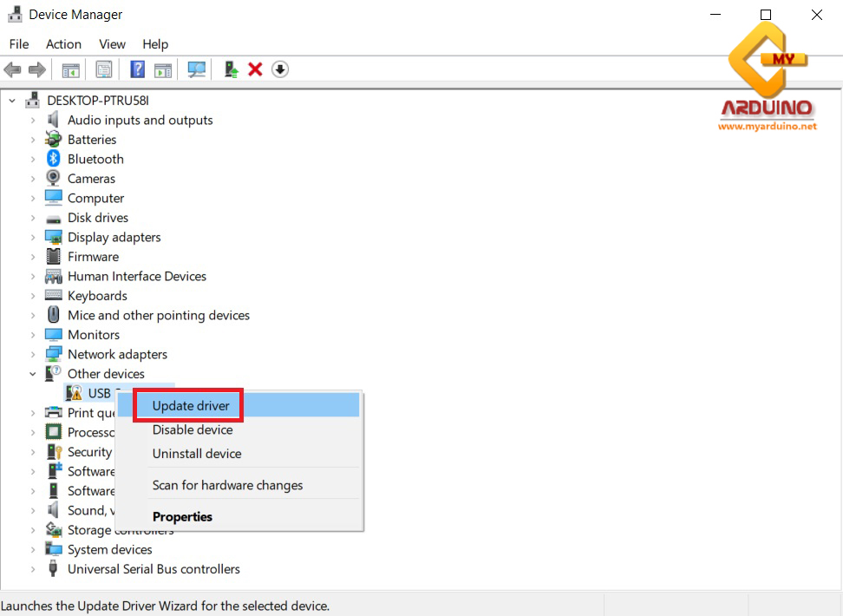The image size is (843, 616).
Task: Open the View menu
Action: 112,44
